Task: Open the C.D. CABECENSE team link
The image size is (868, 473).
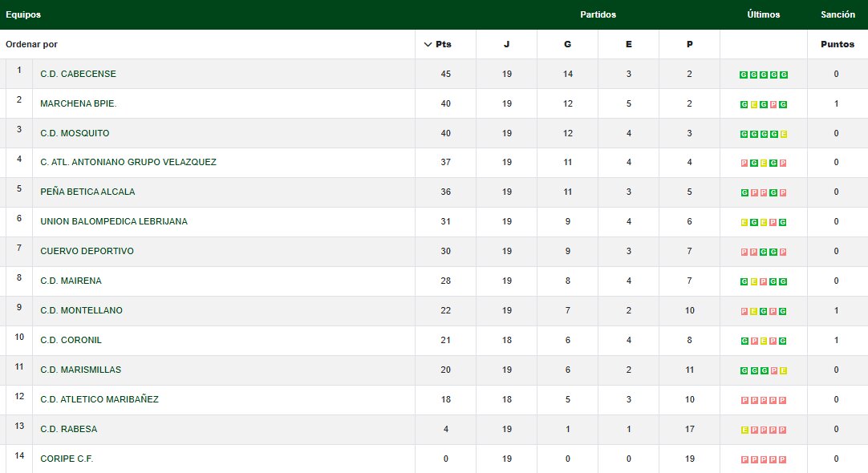Action: point(78,74)
